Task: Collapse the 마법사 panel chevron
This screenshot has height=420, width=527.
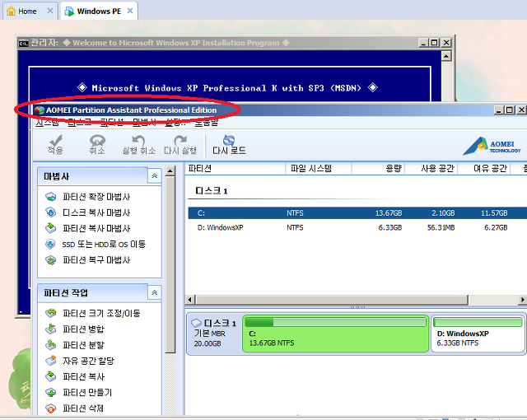Action: (154, 175)
